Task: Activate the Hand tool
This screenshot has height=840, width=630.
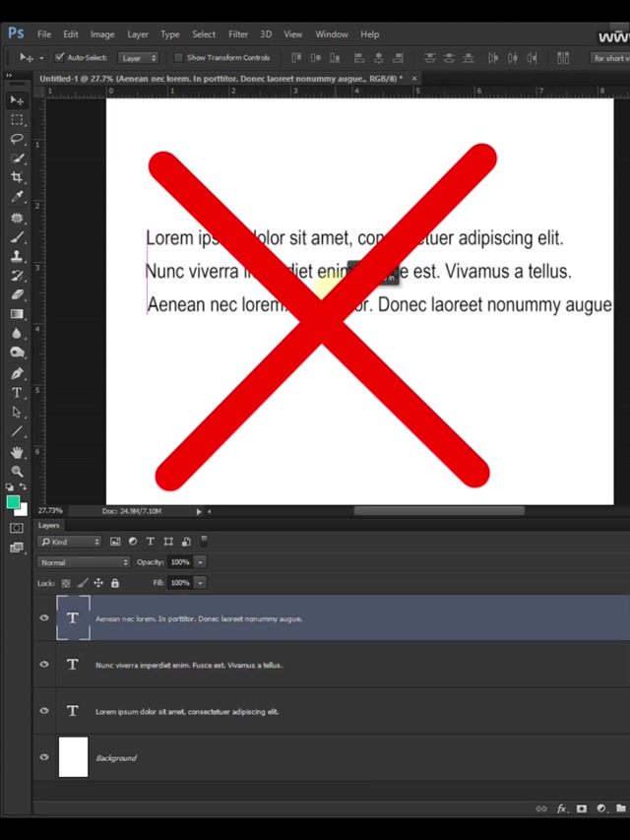Action: [x=17, y=452]
